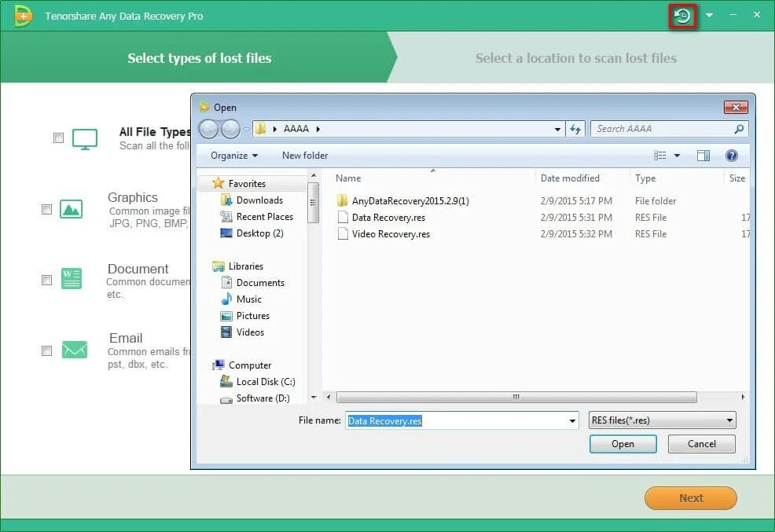This screenshot has height=532, width=775.
Task: Open the Videos library
Action: click(x=250, y=332)
